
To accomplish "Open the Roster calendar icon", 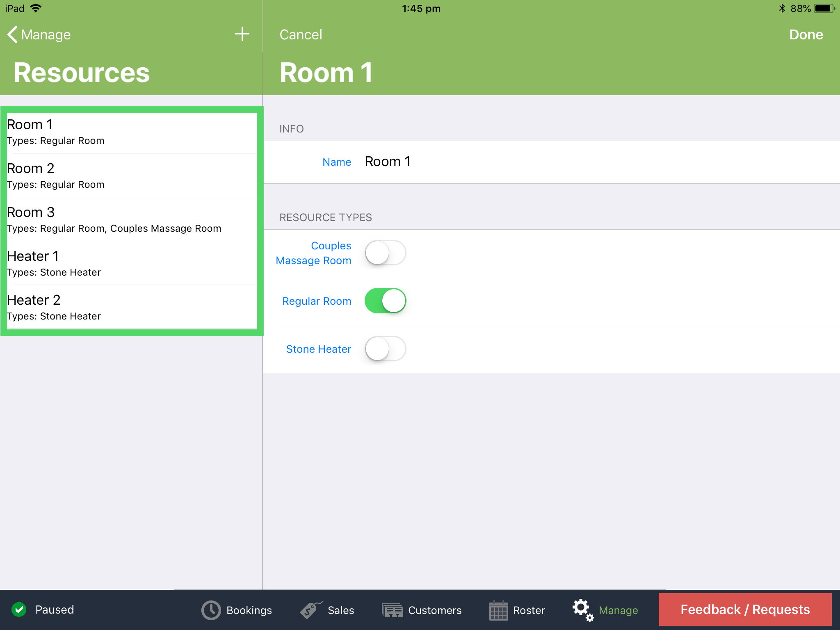I will tap(499, 610).
